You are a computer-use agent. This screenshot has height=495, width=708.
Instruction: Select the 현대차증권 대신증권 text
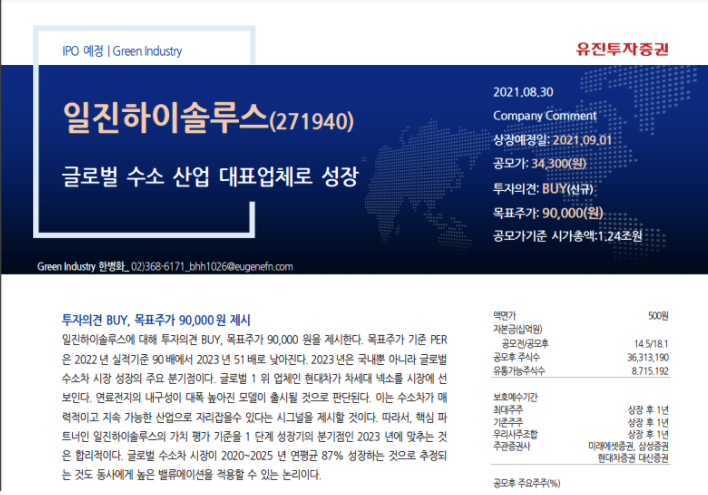click(x=633, y=458)
